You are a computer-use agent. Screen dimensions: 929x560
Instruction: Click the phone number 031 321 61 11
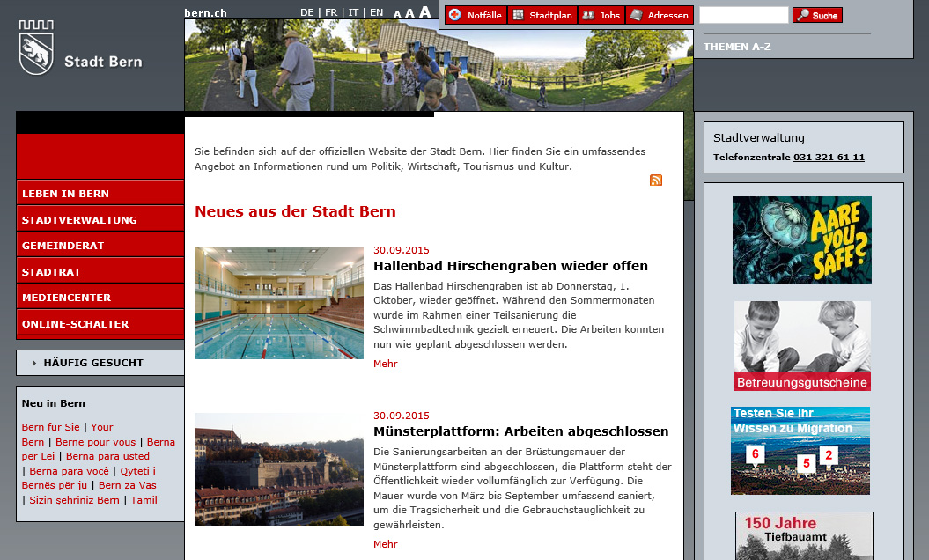(829, 157)
